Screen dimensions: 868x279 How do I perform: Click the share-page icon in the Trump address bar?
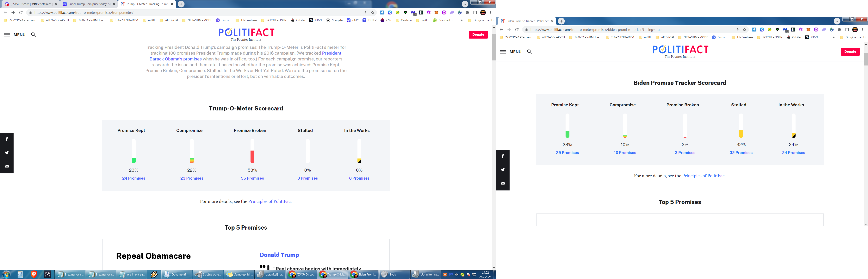click(365, 12)
